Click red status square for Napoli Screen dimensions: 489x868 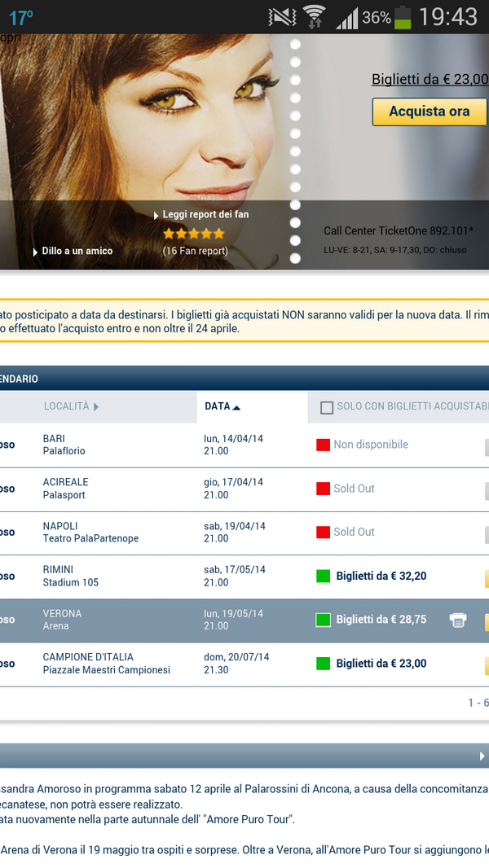pyautogui.click(x=323, y=532)
